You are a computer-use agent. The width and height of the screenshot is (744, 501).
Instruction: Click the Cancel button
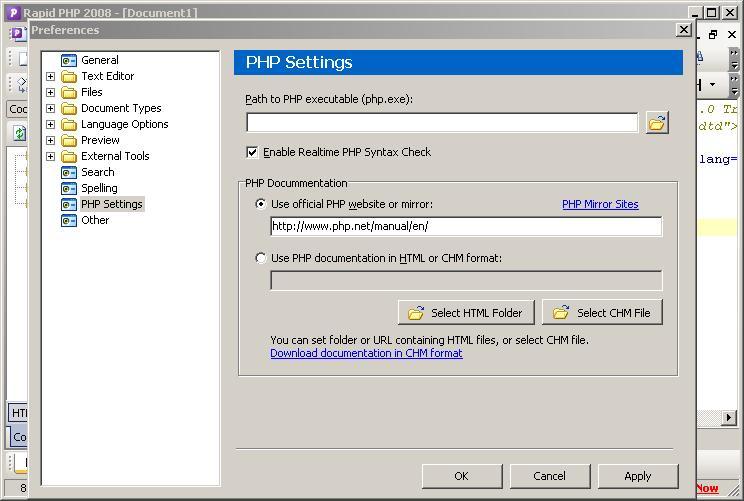549,476
